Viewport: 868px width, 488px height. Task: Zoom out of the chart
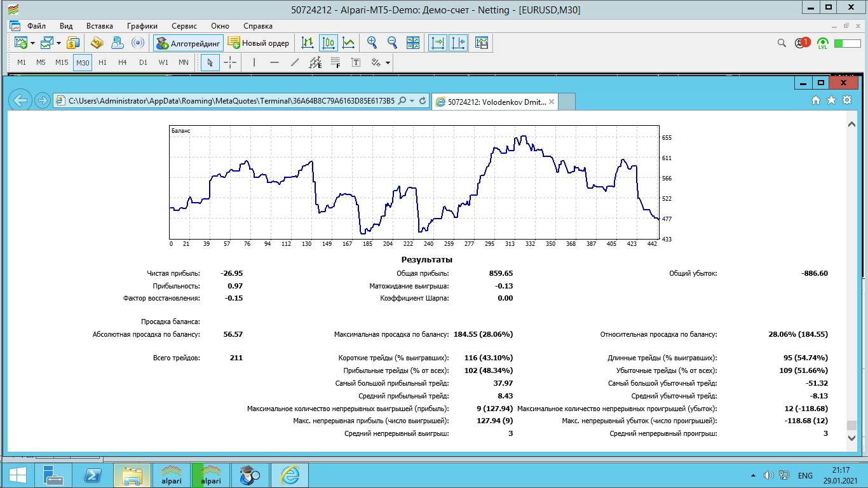(x=392, y=43)
